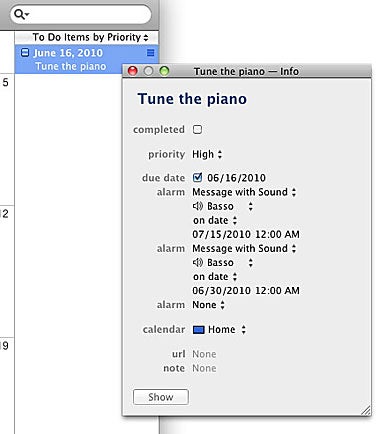Zoom the Info window with green button
The image size is (386, 434).
[x=164, y=71]
